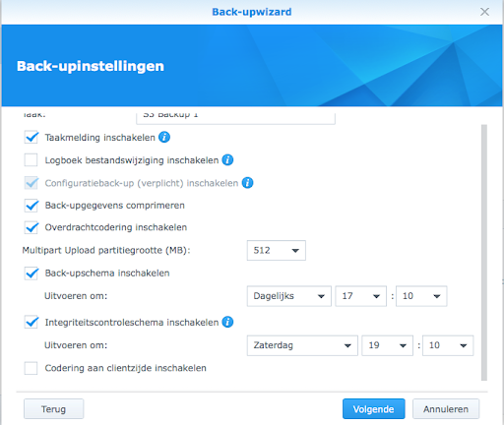The height and width of the screenshot is (425, 504).
Task: Toggle Back-upgegevens comprimeren
Action: tap(31, 206)
